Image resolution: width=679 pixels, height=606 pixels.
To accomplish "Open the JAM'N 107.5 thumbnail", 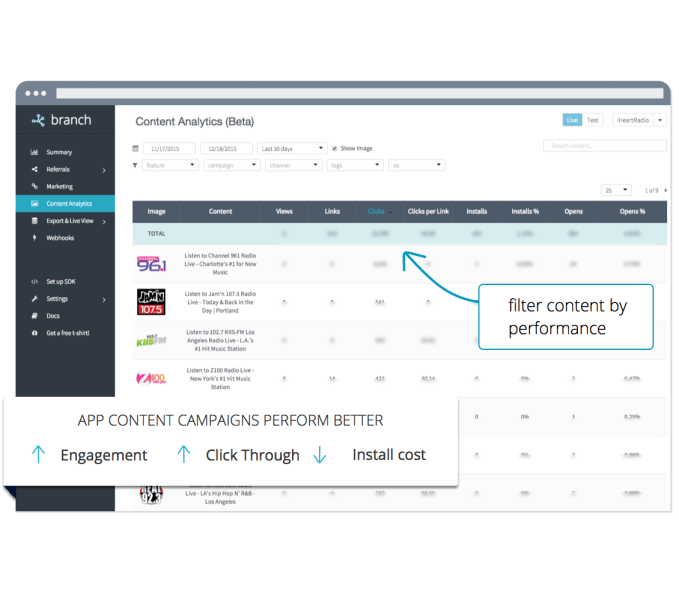I will pyautogui.click(x=151, y=302).
